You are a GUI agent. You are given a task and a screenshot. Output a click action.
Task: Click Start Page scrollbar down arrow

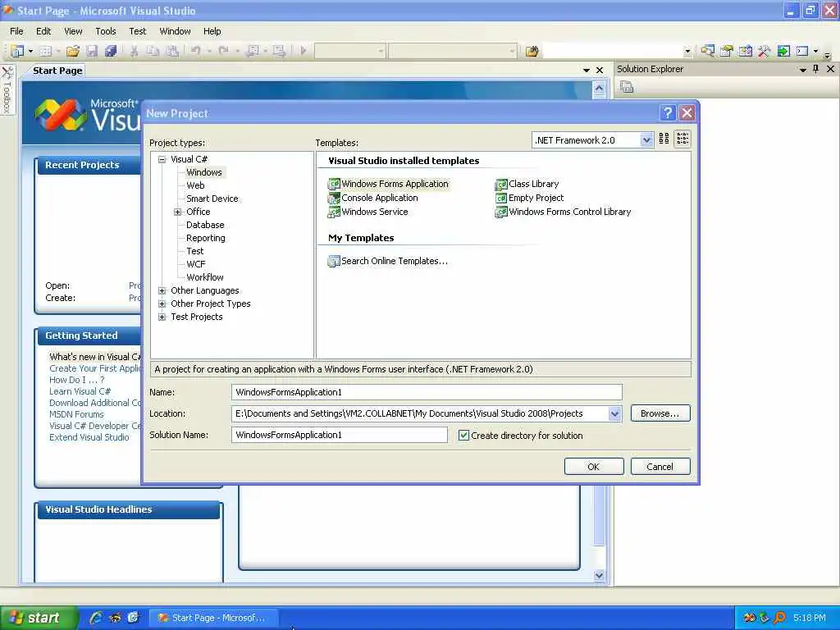(599, 575)
